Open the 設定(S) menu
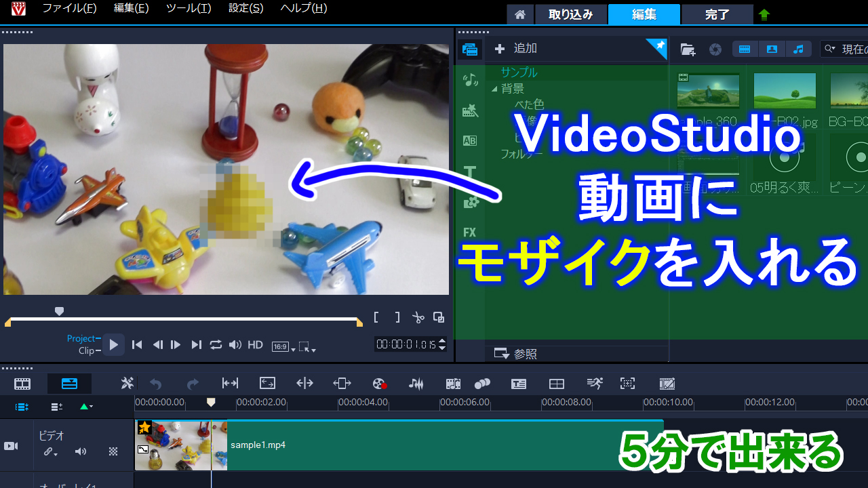Image resolution: width=868 pixels, height=488 pixels. click(x=246, y=8)
